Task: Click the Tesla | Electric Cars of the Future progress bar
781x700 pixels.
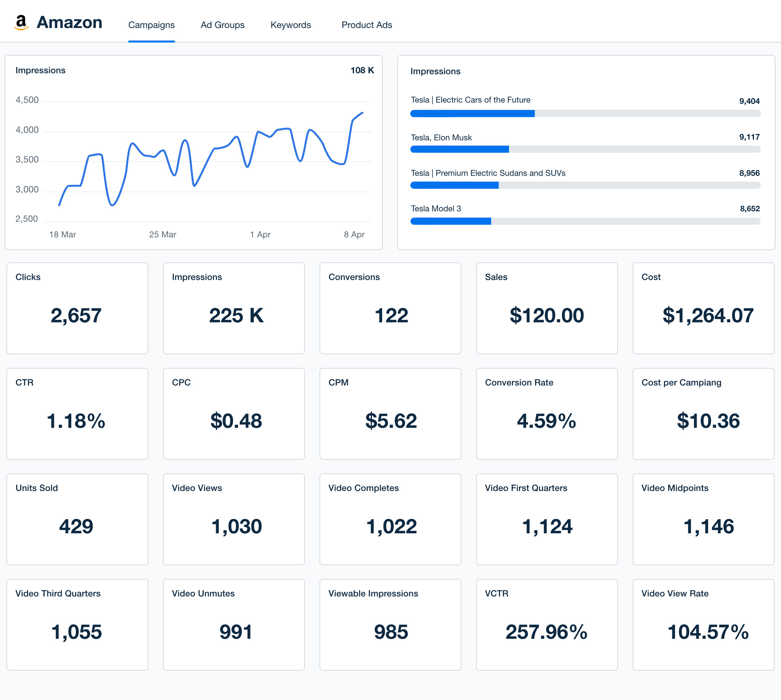Action: click(585, 113)
